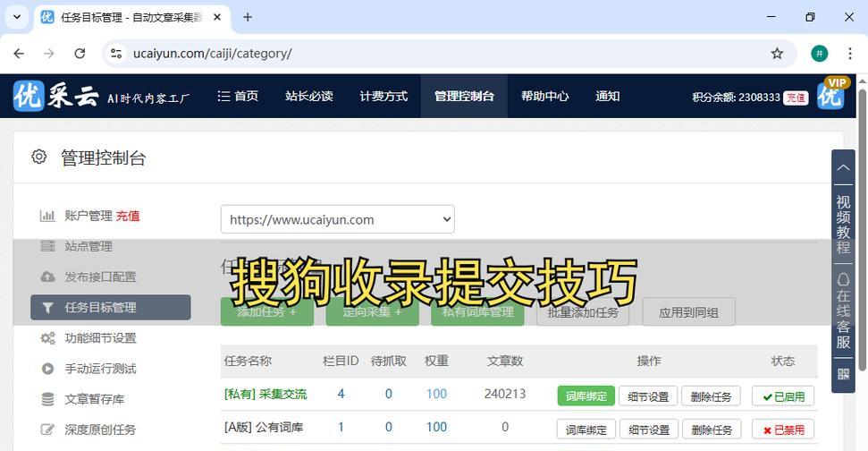Select the 任务目标管理 sidebar item
This screenshot has height=451, width=868.
click(111, 308)
